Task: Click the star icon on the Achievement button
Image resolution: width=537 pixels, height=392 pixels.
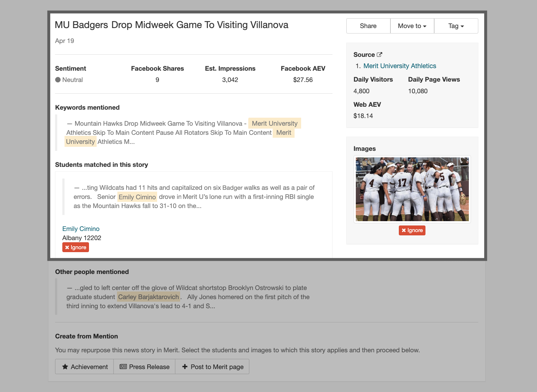Action: pyautogui.click(x=65, y=366)
